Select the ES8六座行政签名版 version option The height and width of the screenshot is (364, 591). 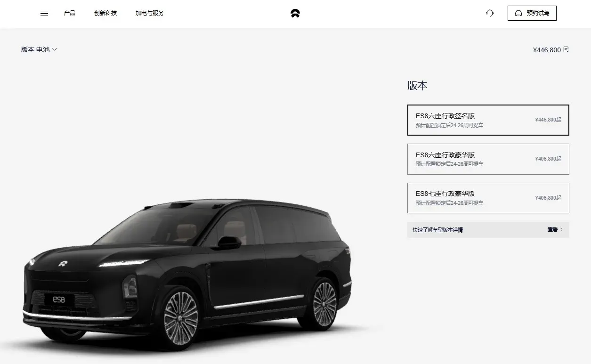[x=488, y=120]
